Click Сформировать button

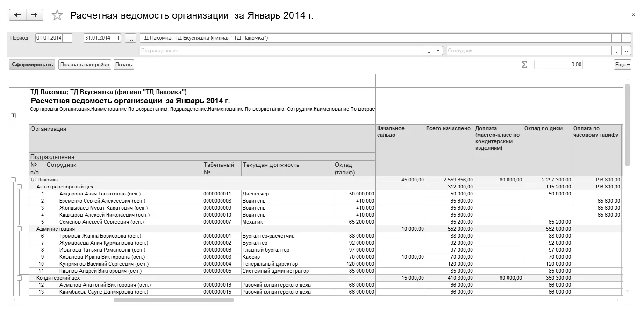(33, 65)
